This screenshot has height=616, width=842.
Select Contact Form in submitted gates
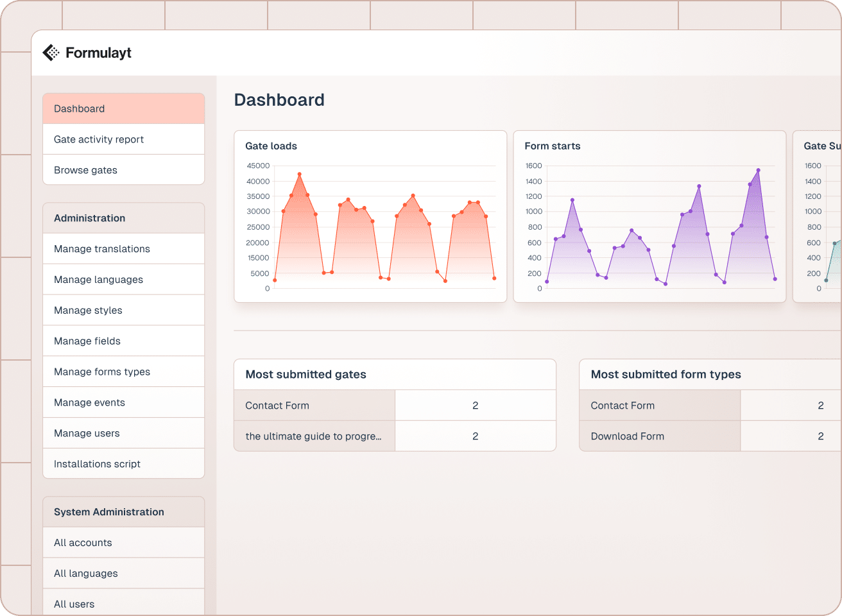click(314, 406)
